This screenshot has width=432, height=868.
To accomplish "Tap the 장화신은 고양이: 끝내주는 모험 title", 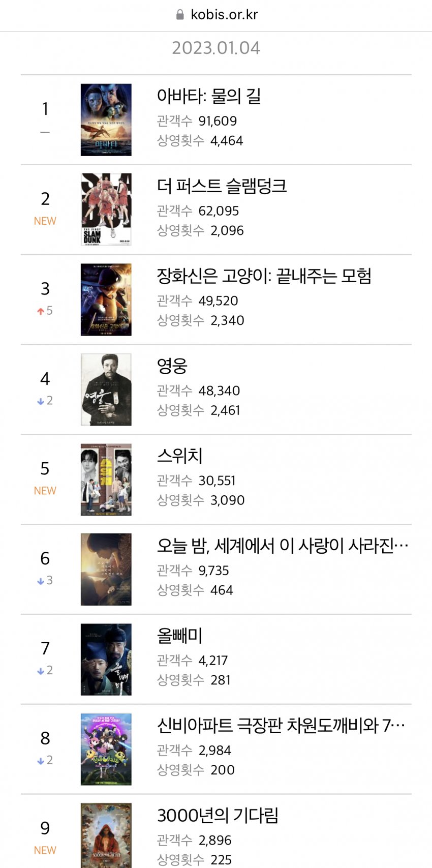I will [x=264, y=276].
